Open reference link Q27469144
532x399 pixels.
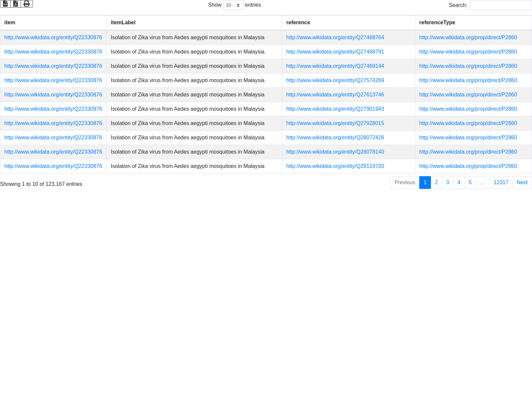(x=335, y=66)
